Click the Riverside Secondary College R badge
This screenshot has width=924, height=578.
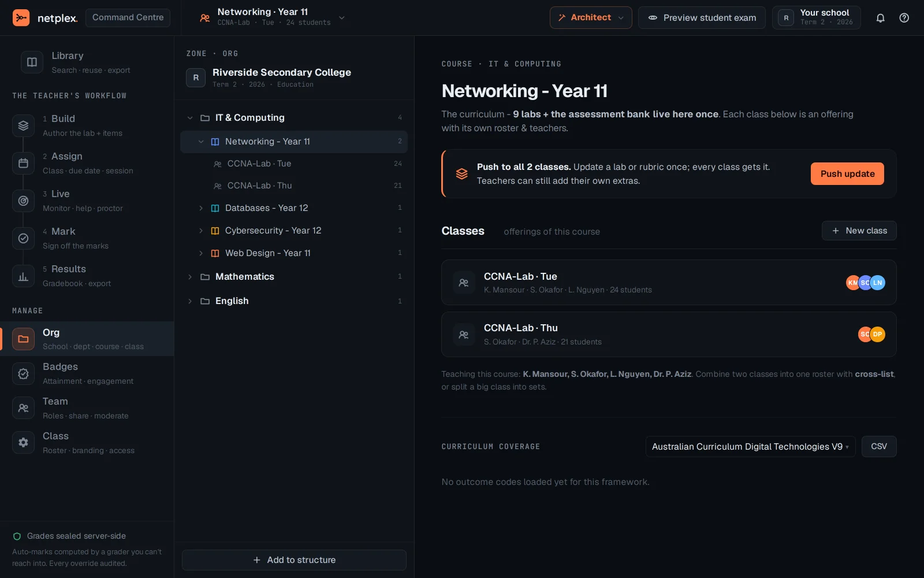click(196, 77)
